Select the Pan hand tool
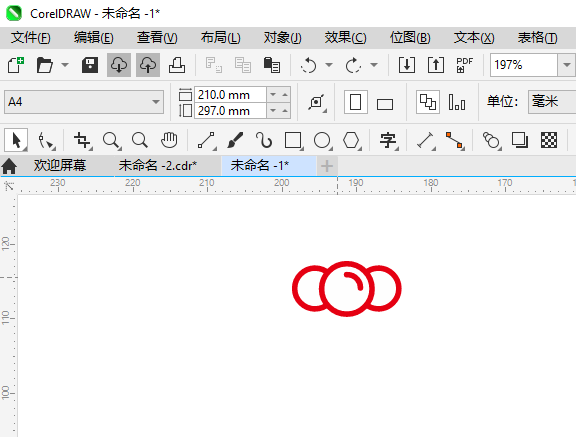The height and width of the screenshot is (437, 576). pos(169,140)
